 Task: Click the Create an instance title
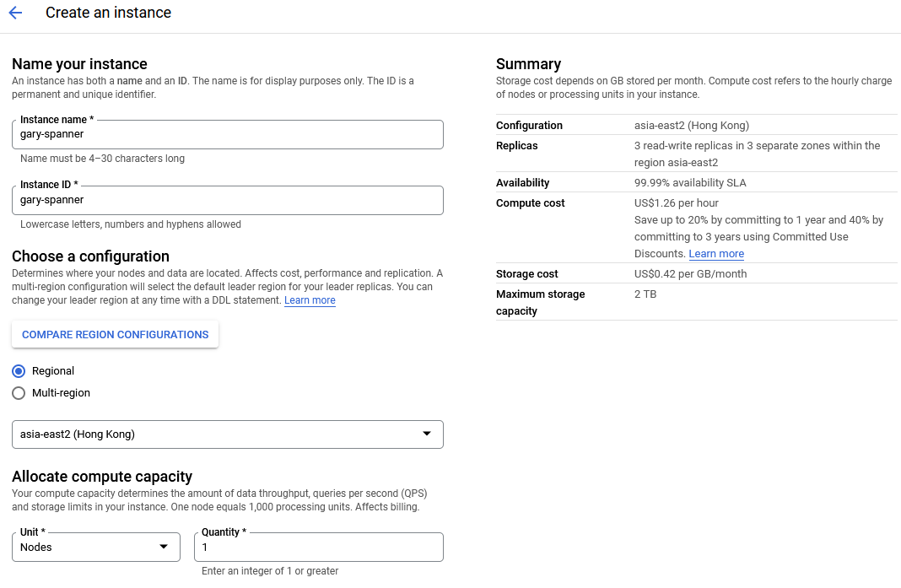[108, 13]
